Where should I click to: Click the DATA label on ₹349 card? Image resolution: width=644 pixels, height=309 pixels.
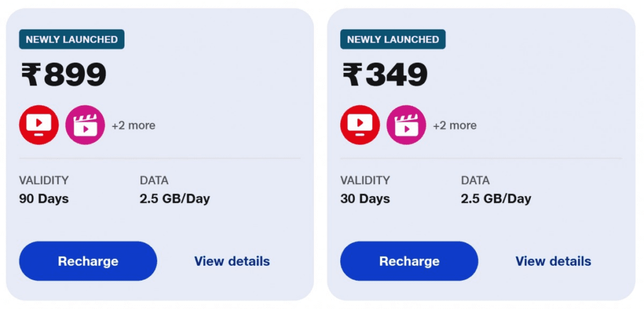click(475, 180)
